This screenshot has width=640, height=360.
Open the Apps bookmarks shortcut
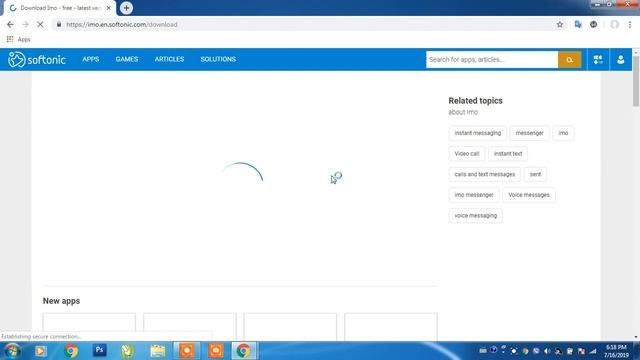(19, 39)
